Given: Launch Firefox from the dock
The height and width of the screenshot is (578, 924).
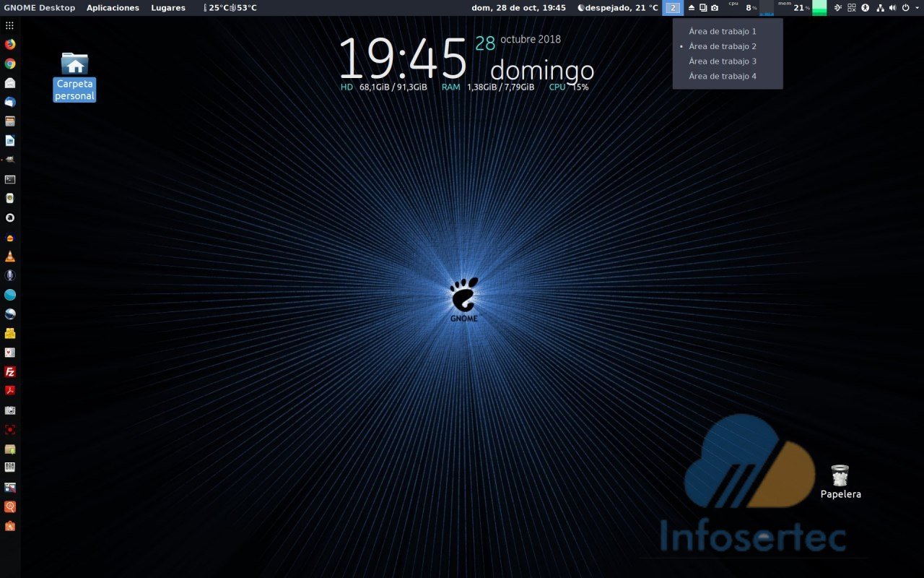Looking at the screenshot, I should pyautogui.click(x=10, y=44).
